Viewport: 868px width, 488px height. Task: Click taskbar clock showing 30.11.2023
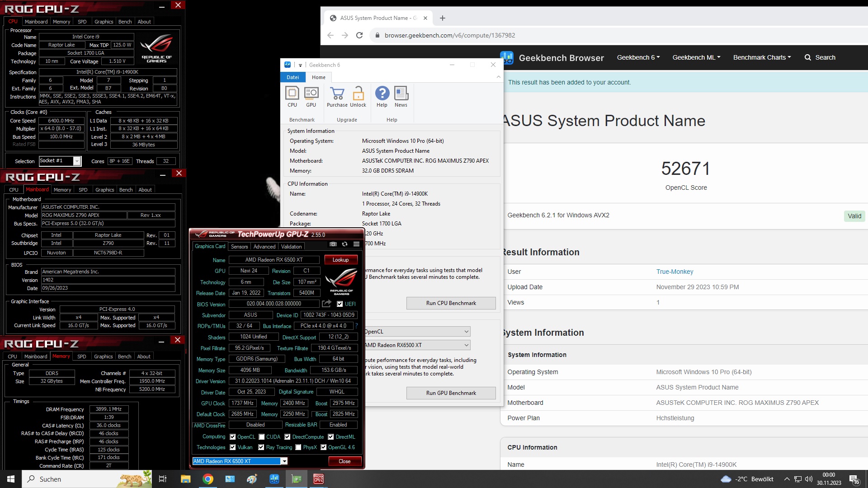tap(829, 479)
